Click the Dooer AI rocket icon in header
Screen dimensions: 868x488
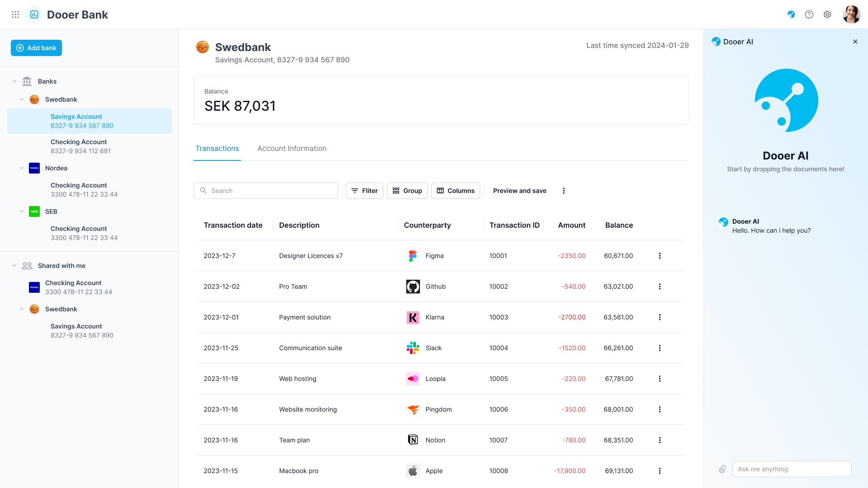click(791, 14)
